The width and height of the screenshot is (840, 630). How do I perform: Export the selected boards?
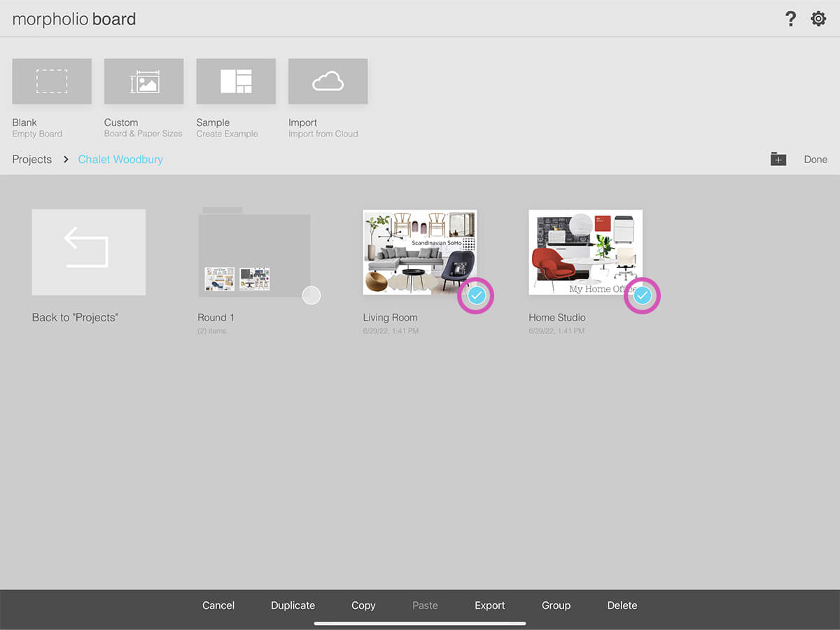(490, 605)
